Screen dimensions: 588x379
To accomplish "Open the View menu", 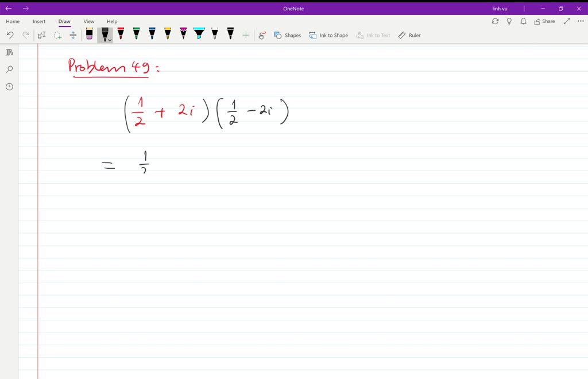I will (88, 21).
